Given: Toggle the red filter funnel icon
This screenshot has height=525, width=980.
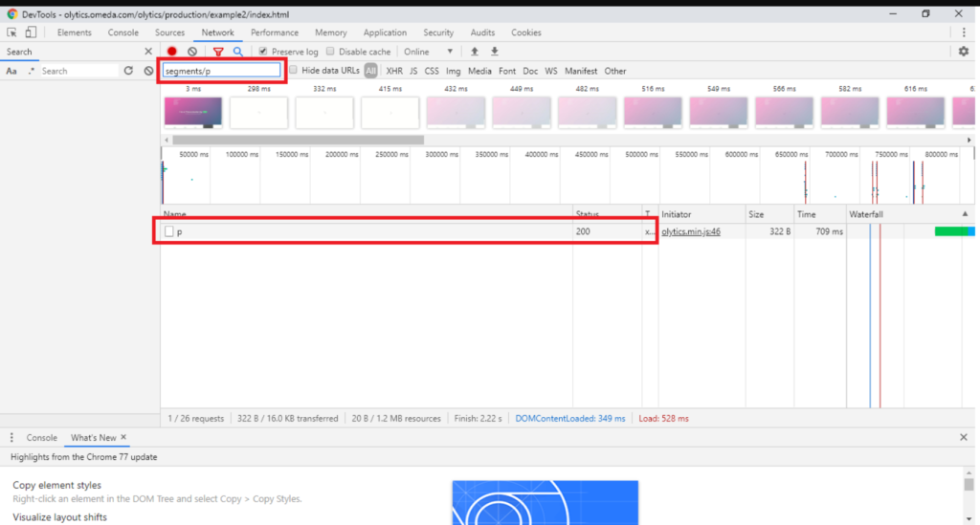Looking at the screenshot, I should (x=218, y=52).
